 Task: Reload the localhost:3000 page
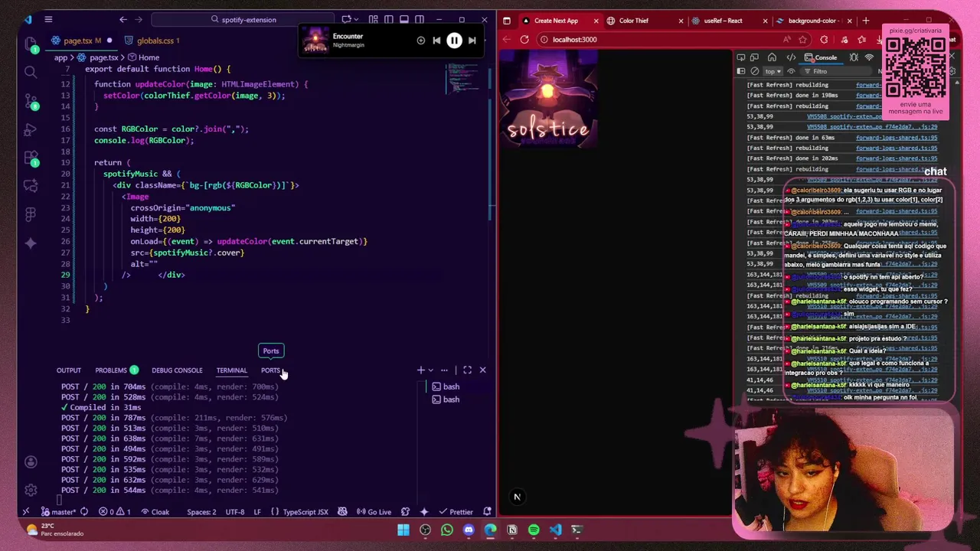(524, 40)
